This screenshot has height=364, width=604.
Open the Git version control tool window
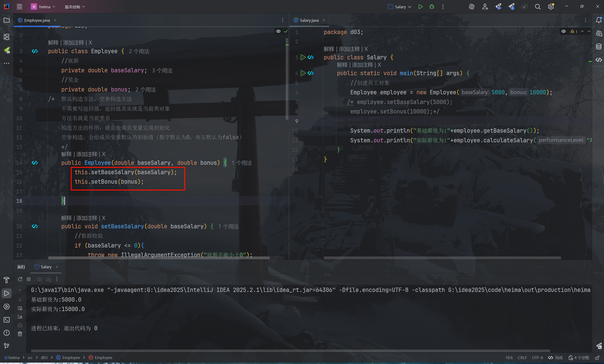coord(7,346)
